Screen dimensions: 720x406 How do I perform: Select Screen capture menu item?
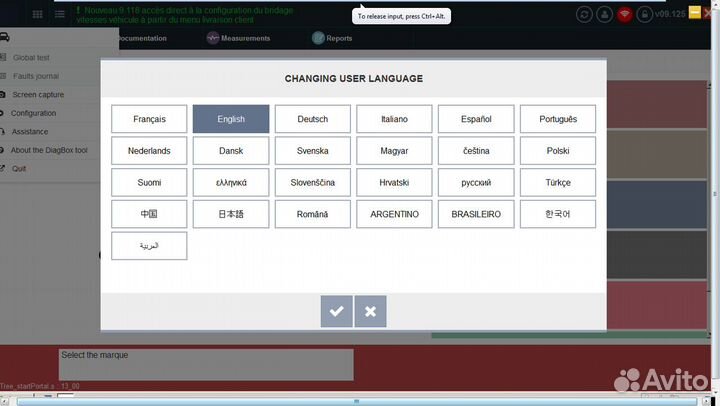point(38,95)
